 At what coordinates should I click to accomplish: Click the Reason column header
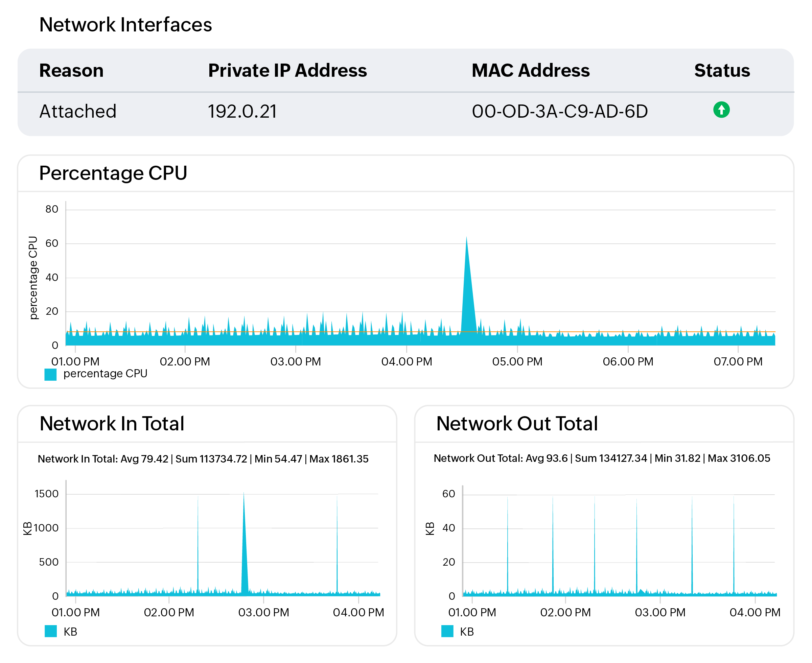[x=71, y=71]
